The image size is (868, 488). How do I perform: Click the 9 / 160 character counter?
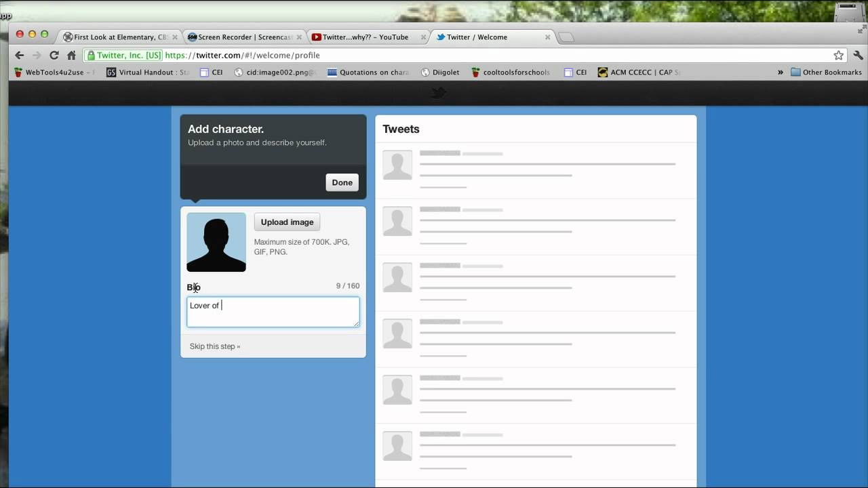click(x=348, y=286)
